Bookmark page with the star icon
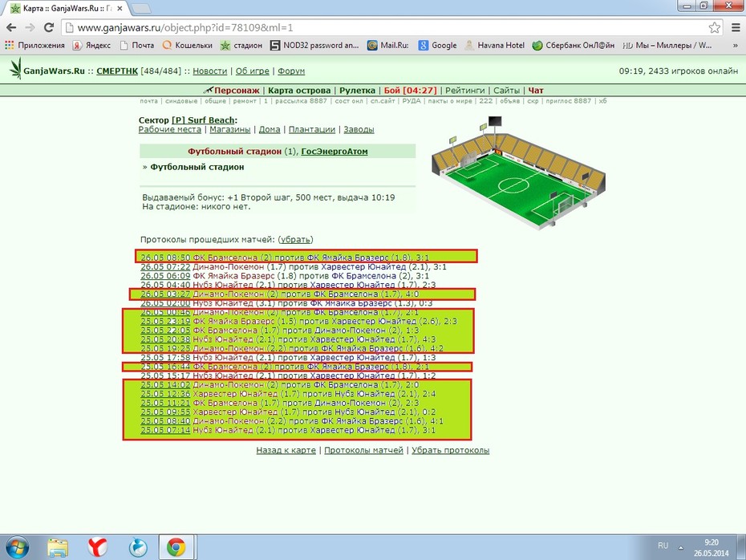746x560 pixels. 714,27
